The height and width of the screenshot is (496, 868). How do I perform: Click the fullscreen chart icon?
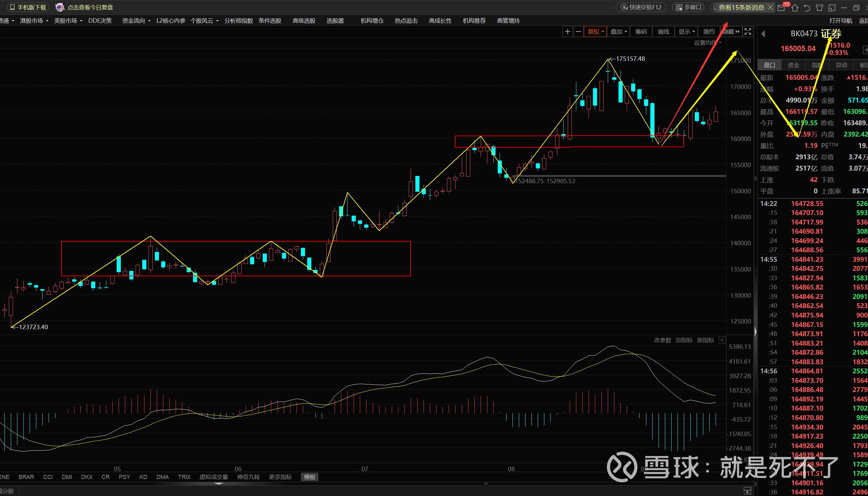tap(748, 32)
